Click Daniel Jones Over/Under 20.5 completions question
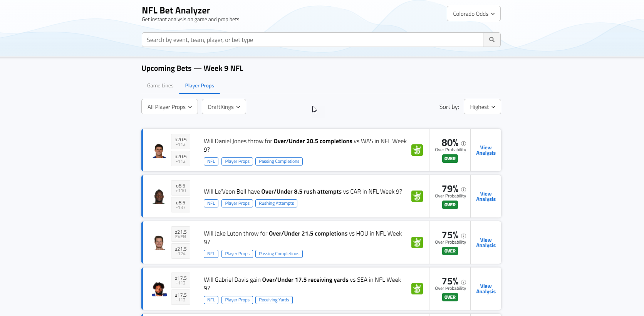 [x=305, y=145]
